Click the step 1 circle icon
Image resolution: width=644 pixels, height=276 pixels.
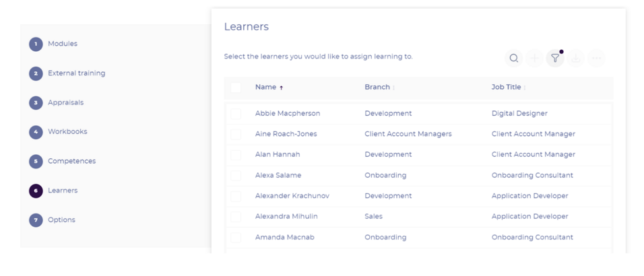pos(36,44)
